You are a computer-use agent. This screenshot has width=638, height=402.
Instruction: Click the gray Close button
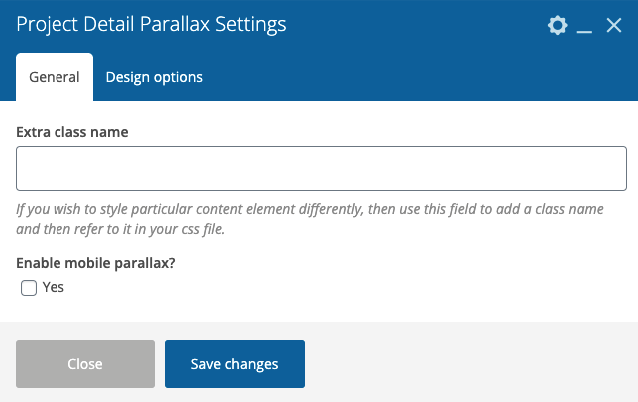85,364
